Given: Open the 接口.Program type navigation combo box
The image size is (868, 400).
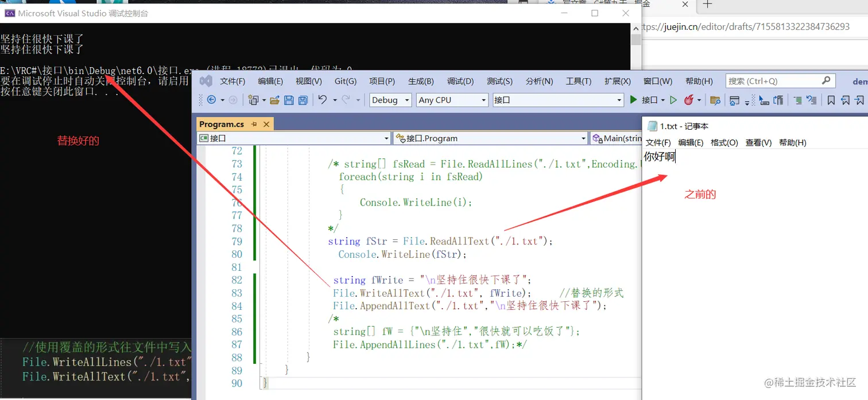Looking at the screenshot, I should coord(491,138).
